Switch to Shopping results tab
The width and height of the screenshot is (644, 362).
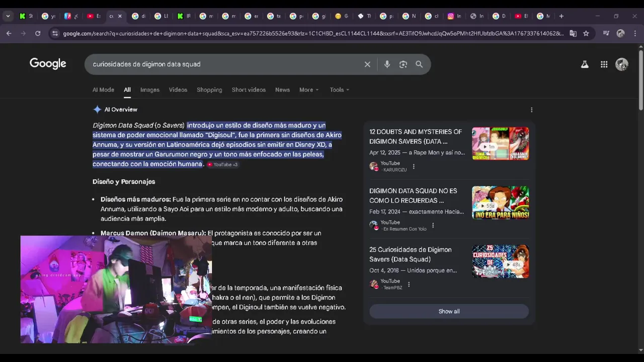[209, 90]
